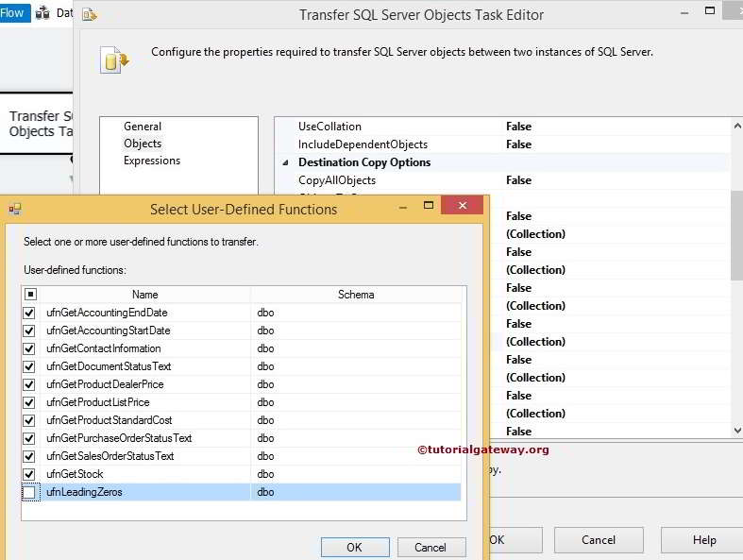The width and height of the screenshot is (743, 560).
Task: Select the Transfer SQL Server Objects Task box
Action: [37, 124]
